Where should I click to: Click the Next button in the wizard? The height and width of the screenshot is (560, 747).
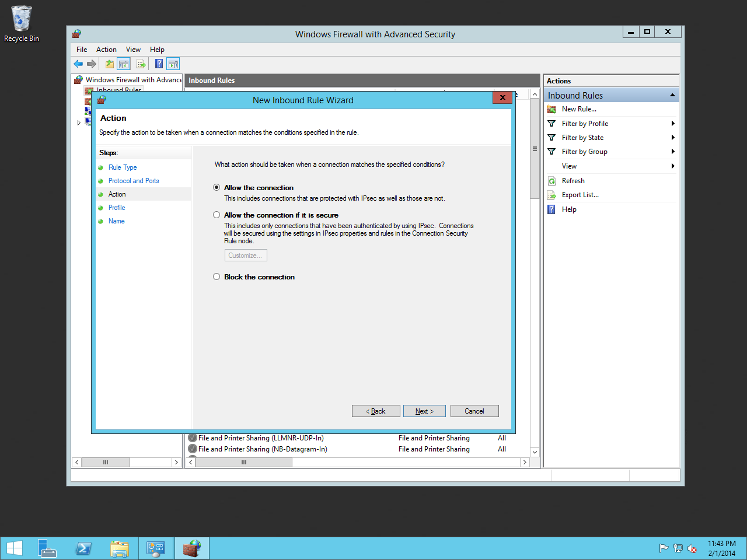[424, 411]
